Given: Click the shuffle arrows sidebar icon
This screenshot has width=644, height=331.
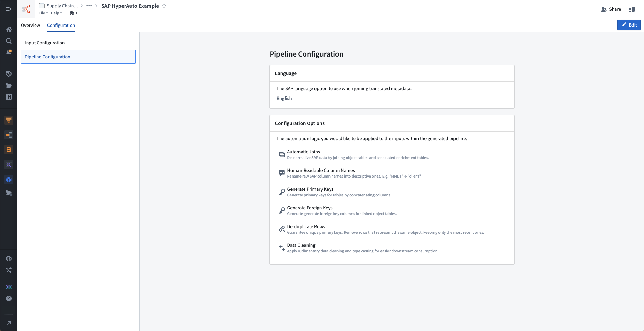Looking at the screenshot, I should point(9,270).
